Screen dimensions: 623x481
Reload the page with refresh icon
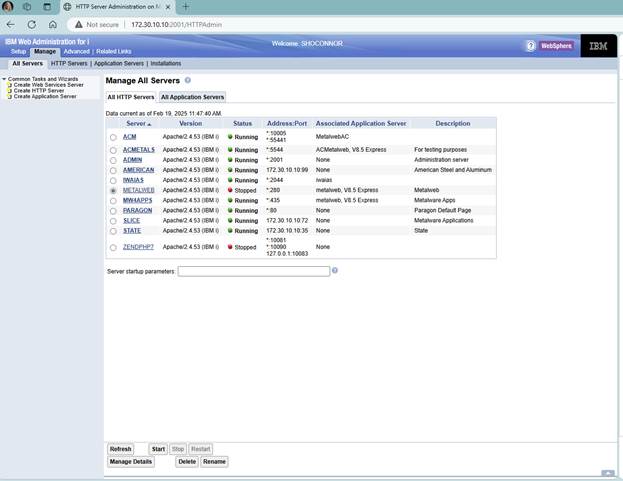click(32, 25)
